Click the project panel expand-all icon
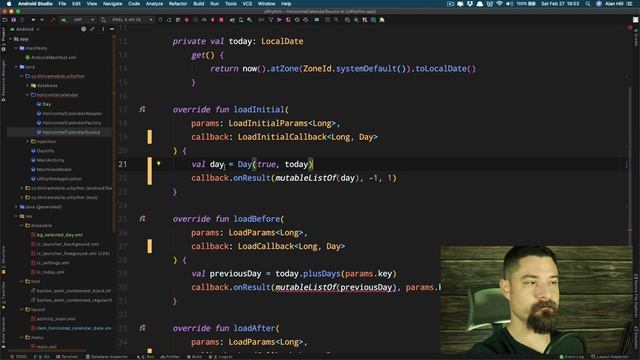This screenshot has height=360, width=640. coord(92,29)
